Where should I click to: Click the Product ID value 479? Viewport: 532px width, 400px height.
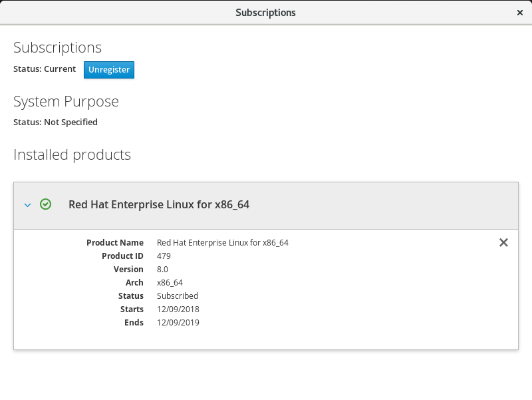(164, 256)
